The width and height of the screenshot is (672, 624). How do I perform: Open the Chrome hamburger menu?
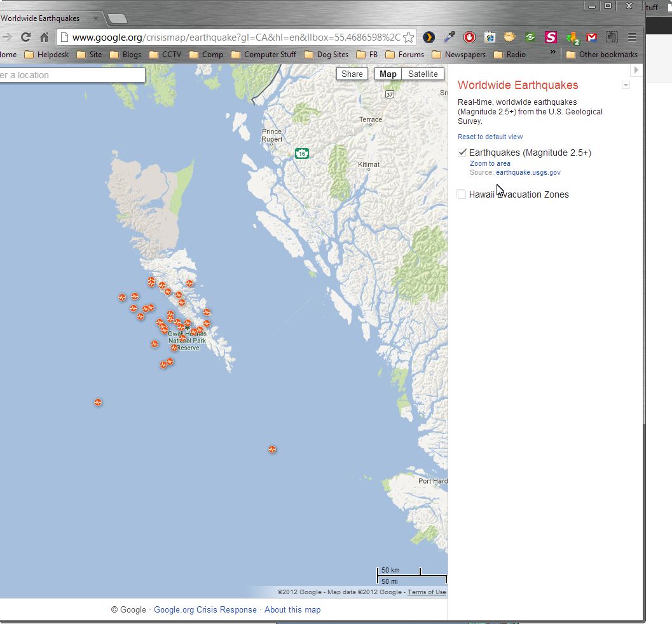632,37
